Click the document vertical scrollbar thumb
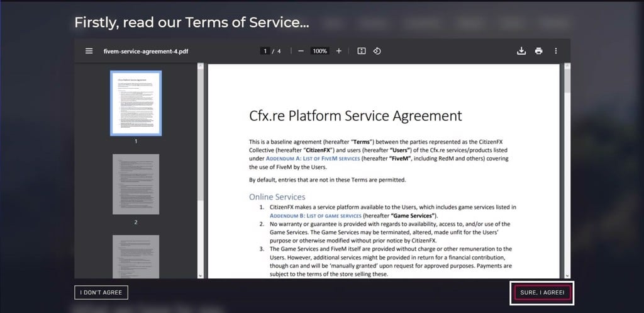 pos(567,81)
